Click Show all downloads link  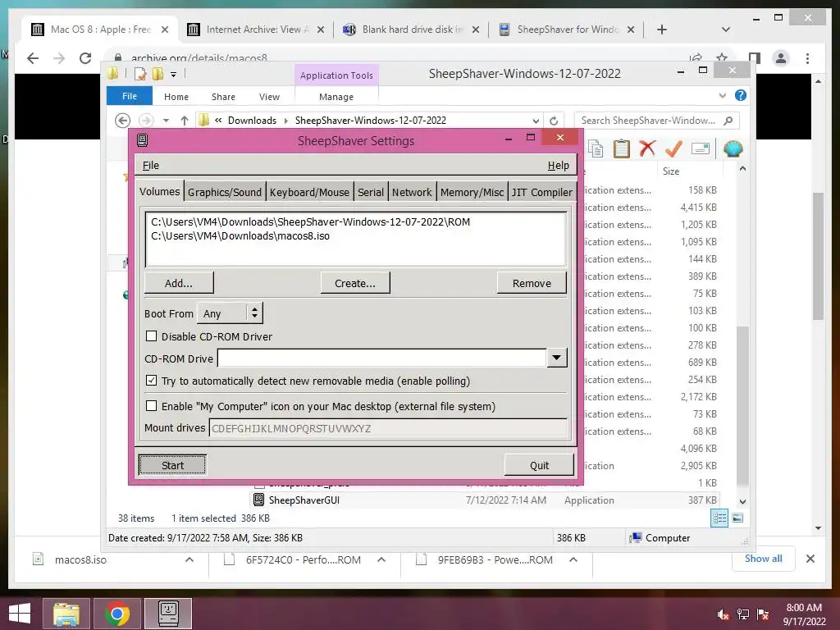pos(763,559)
